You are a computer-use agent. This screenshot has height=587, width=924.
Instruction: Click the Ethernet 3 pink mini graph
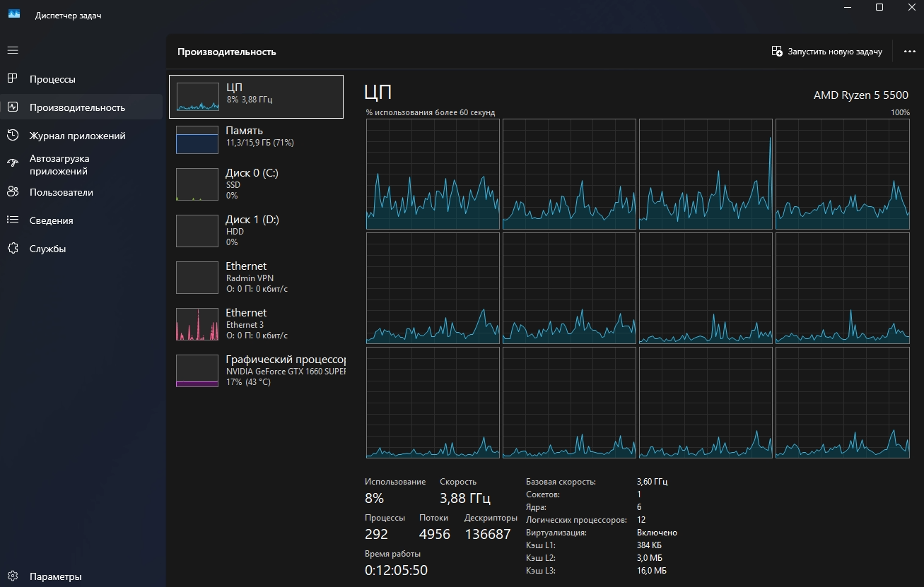point(197,324)
